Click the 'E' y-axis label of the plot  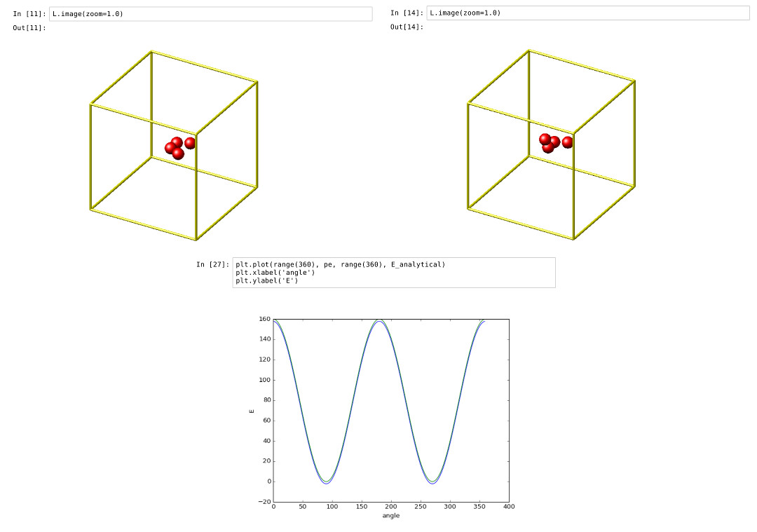pos(252,411)
